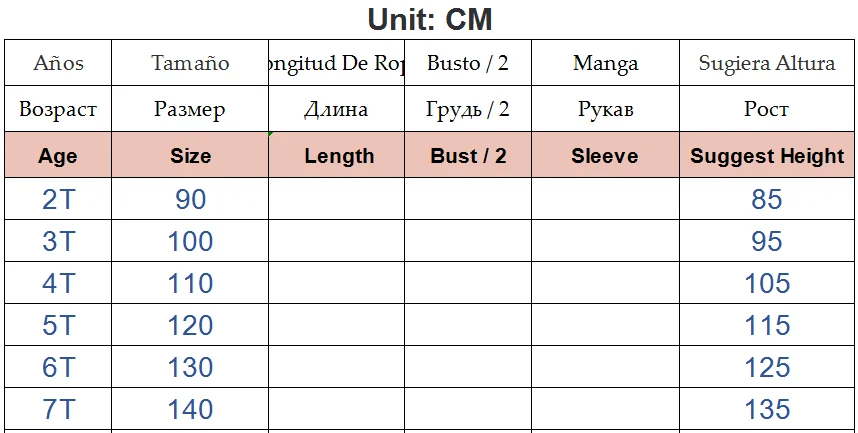The image size is (858, 433).
Task: Click the 'Años' Spanish header cell
Action: [58, 63]
